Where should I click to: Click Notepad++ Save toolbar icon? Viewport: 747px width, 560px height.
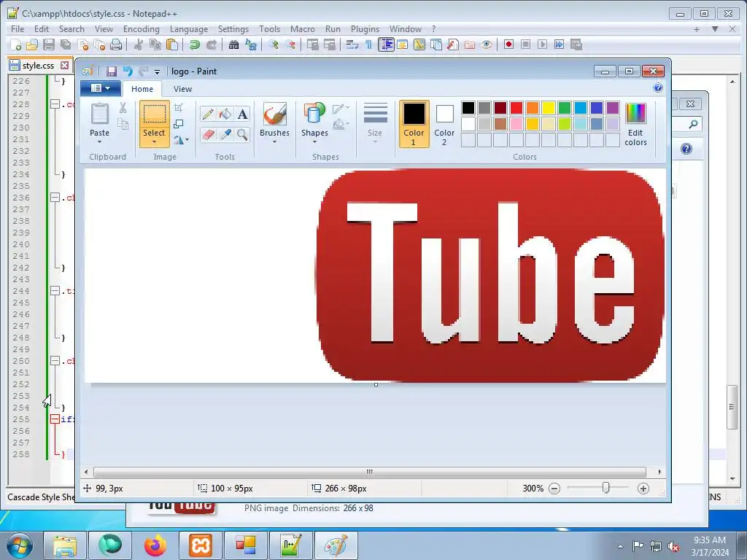pos(49,44)
